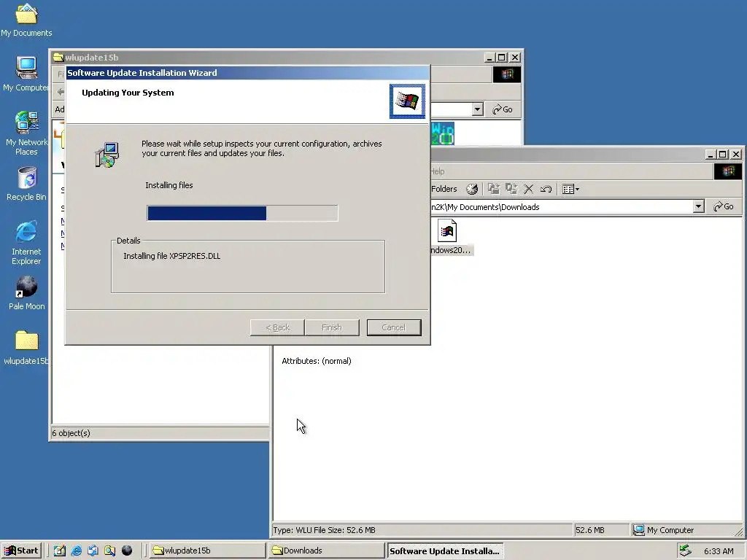Click 'Type: WLU File Size: 52.6 MB' status
Screen dimensions: 747x560
tap(324, 530)
